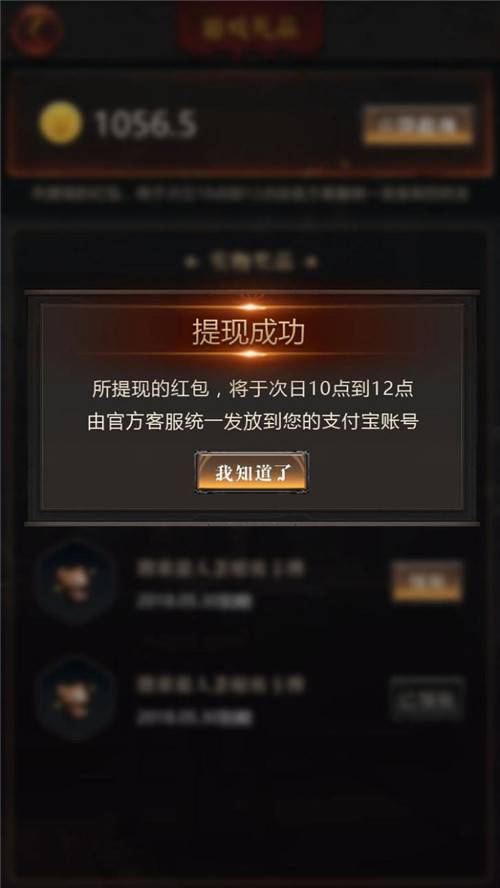The image size is (500, 888).
Task: Click the glowing ornament above the dialog title
Action: click(x=251, y=306)
